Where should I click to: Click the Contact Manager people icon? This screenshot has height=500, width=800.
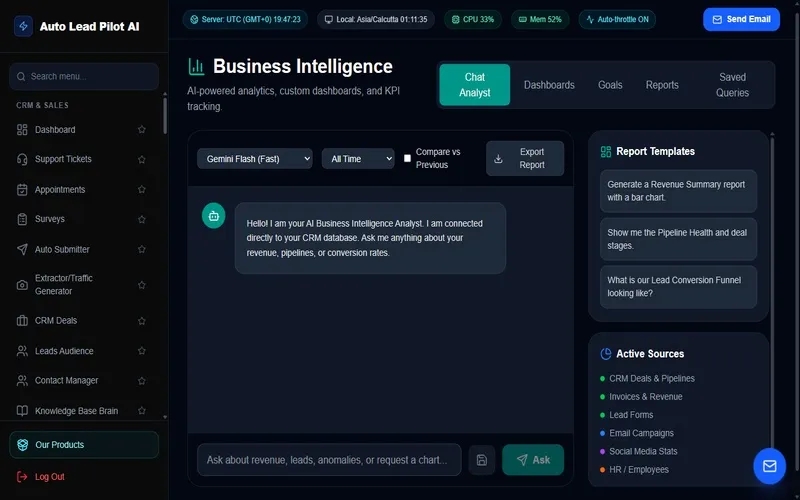(x=22, y=381)
